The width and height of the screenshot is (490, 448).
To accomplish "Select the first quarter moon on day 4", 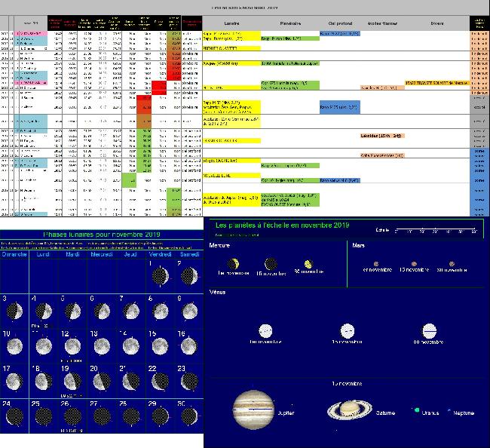I will pos(44,311).
